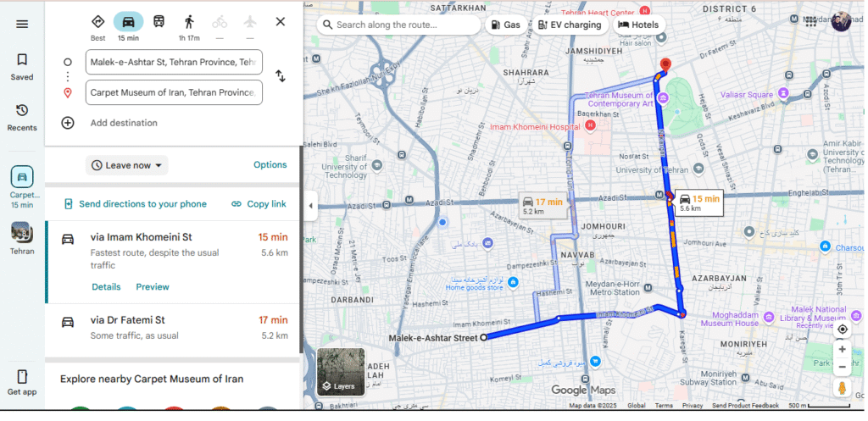Select Flights mode airplane icon
Viewport: 868px width, 421px height.
tap(250, 22)
